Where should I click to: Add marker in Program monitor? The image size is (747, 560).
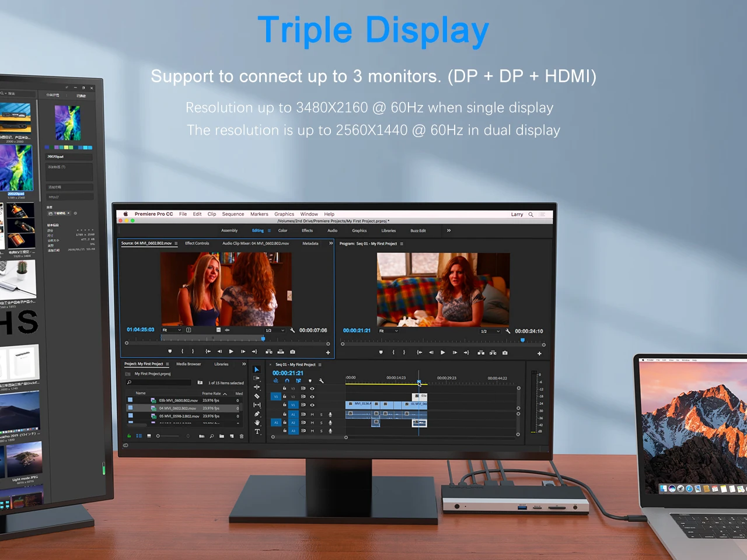pos(381,352)
